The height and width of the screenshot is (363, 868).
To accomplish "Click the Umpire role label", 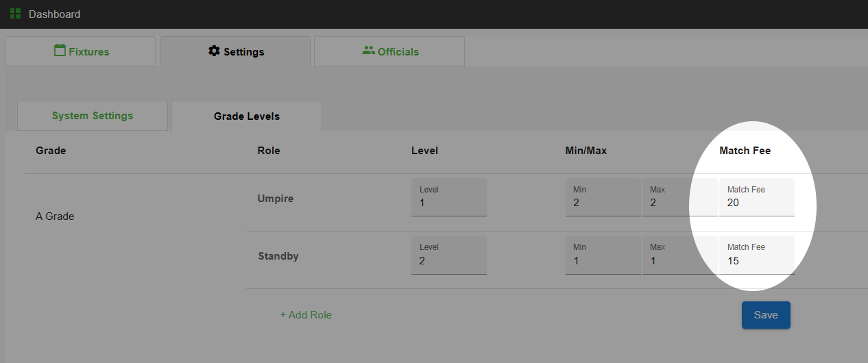I will [x=276, y=199].
